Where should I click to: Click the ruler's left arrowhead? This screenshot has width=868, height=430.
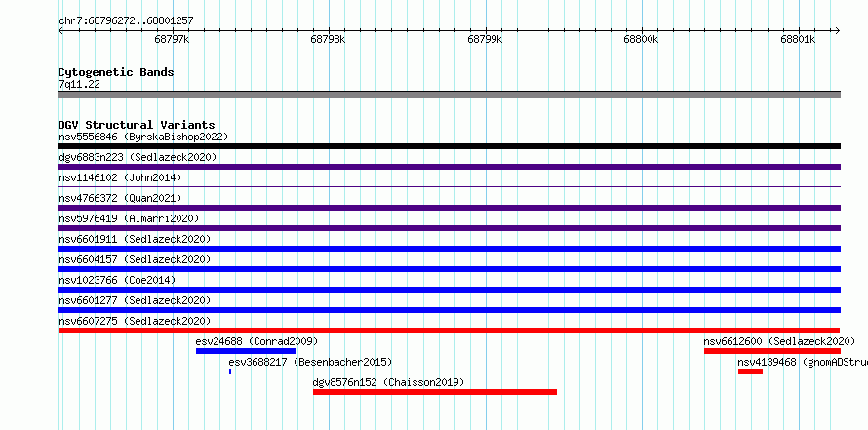pyautogui.click(x=60, y=31)
